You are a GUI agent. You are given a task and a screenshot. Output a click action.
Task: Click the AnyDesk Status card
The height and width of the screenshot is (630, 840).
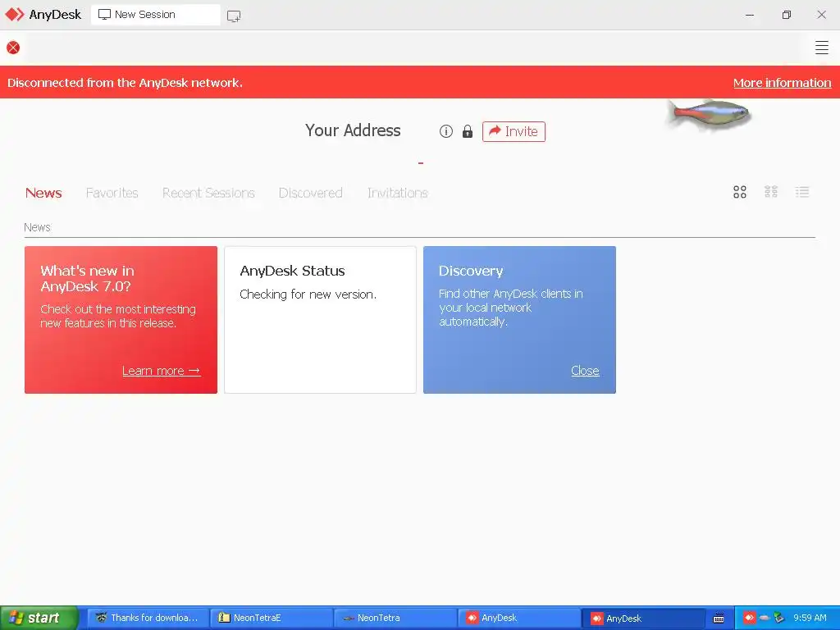pos(320,320)
